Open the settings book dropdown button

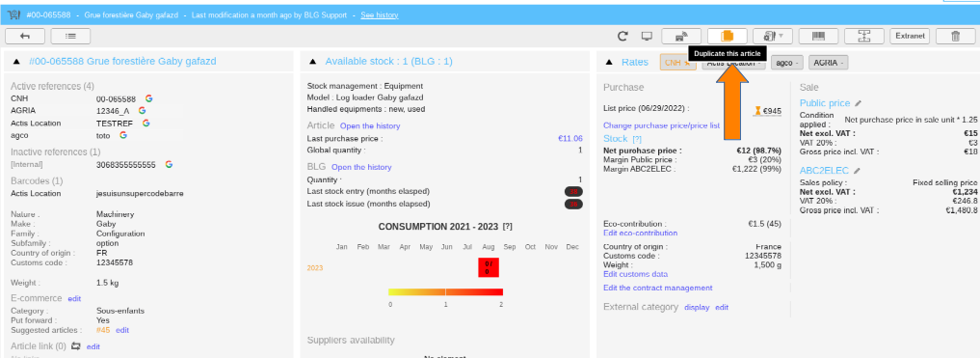pyautogui.click(x=773, y=36)
